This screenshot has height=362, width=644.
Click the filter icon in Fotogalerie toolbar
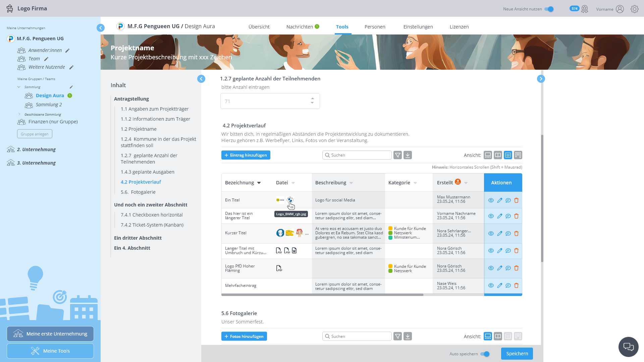coord(397,336)
